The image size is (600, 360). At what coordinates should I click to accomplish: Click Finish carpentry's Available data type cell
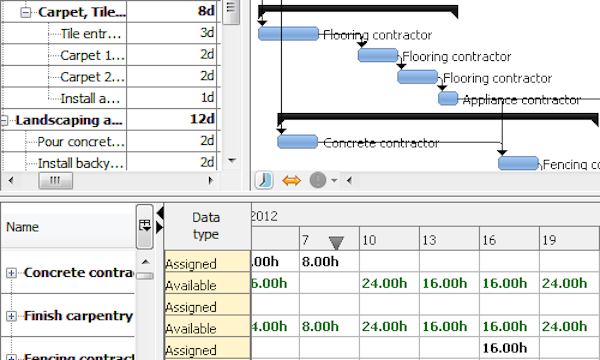click(208, 327)
